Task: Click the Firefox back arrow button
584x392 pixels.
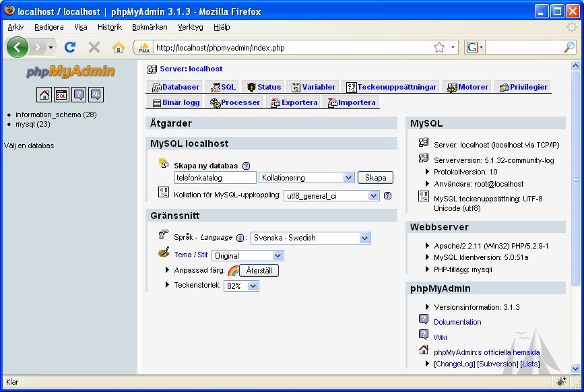Action: pyautogui.click(x=17, y=47)
